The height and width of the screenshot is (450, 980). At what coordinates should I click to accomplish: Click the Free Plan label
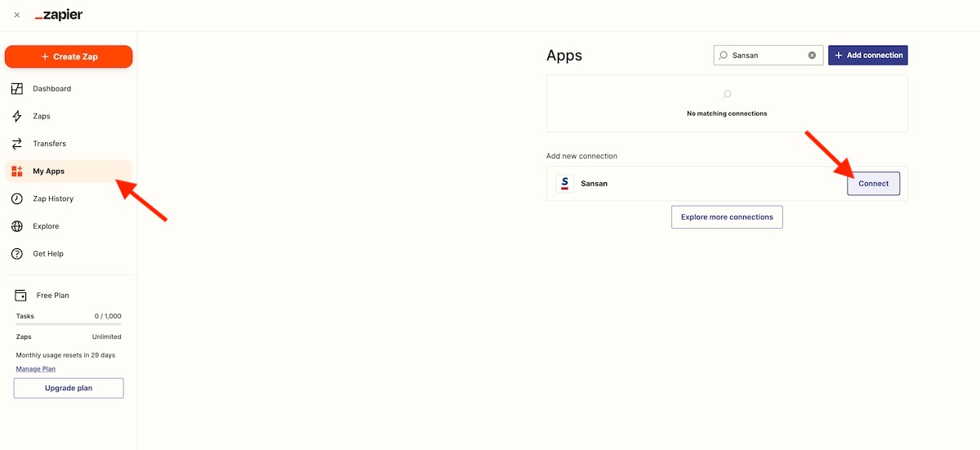click(x=53, y=296)
